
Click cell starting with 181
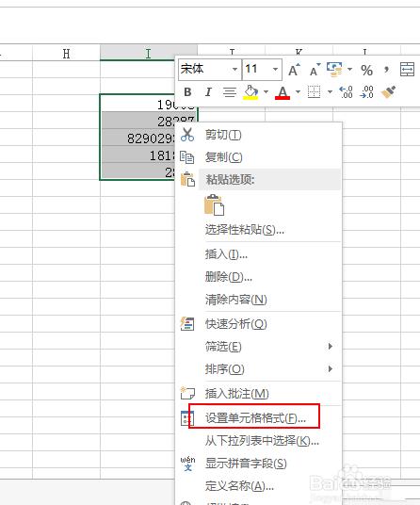tap(137, 155)
